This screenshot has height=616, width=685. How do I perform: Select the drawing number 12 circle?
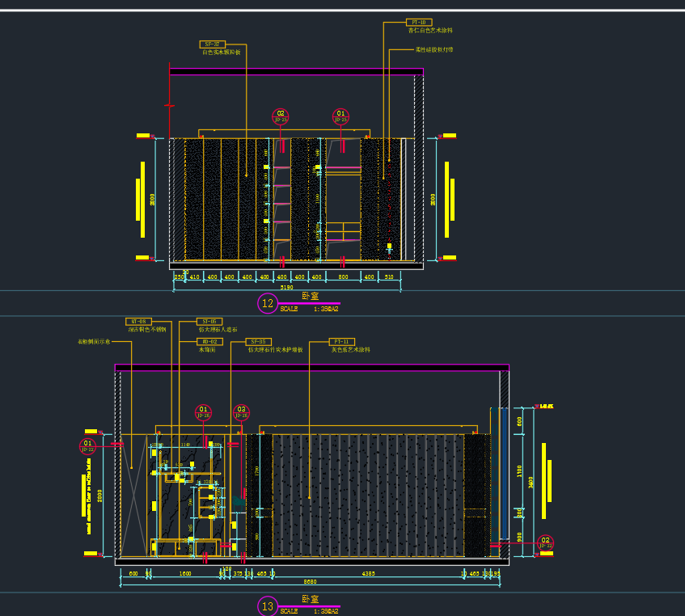[268, 303]
